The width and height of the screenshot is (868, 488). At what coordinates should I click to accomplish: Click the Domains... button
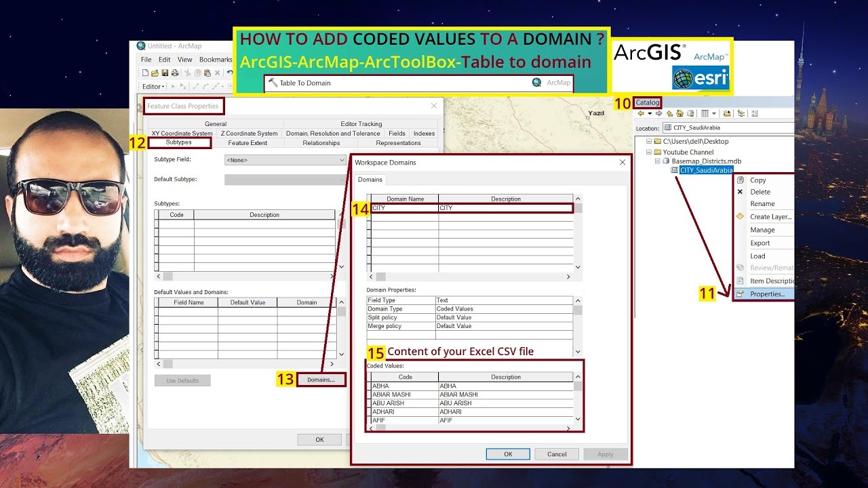tap(321, 380)
